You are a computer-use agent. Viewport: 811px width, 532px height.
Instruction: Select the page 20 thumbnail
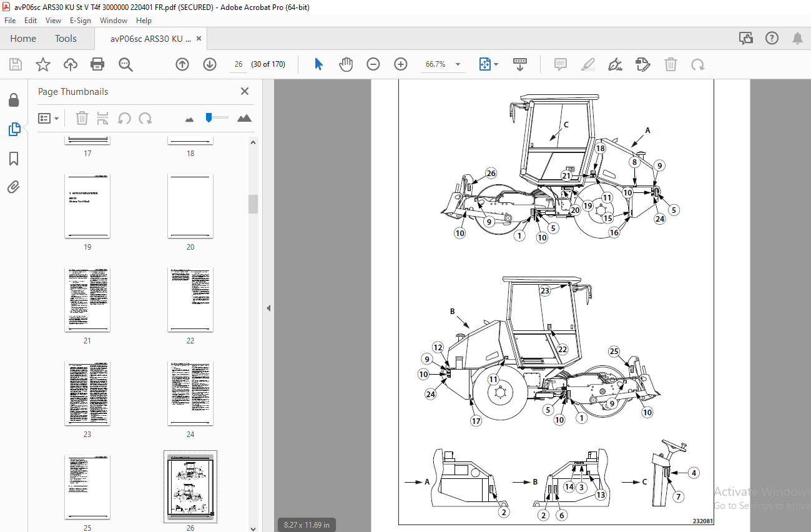coord(190,206)
